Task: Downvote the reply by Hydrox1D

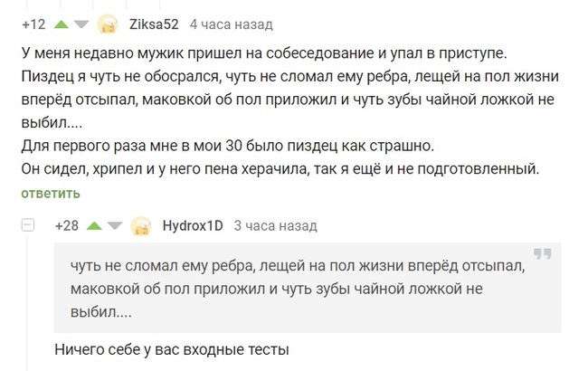Action: pyautogui.click(x=114, y=225)
